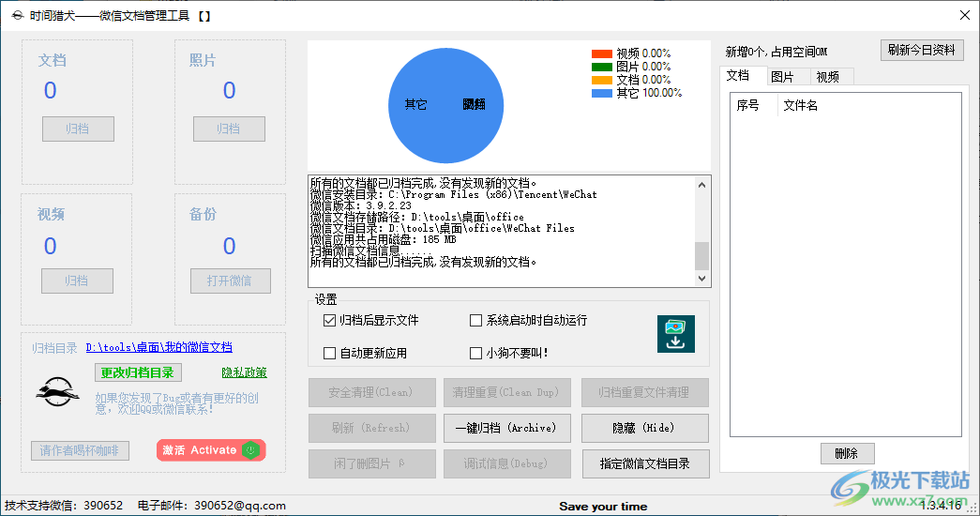Click the log scroll down arrow
The height and width of the screenshot is (516, 980).
[701, 279]
